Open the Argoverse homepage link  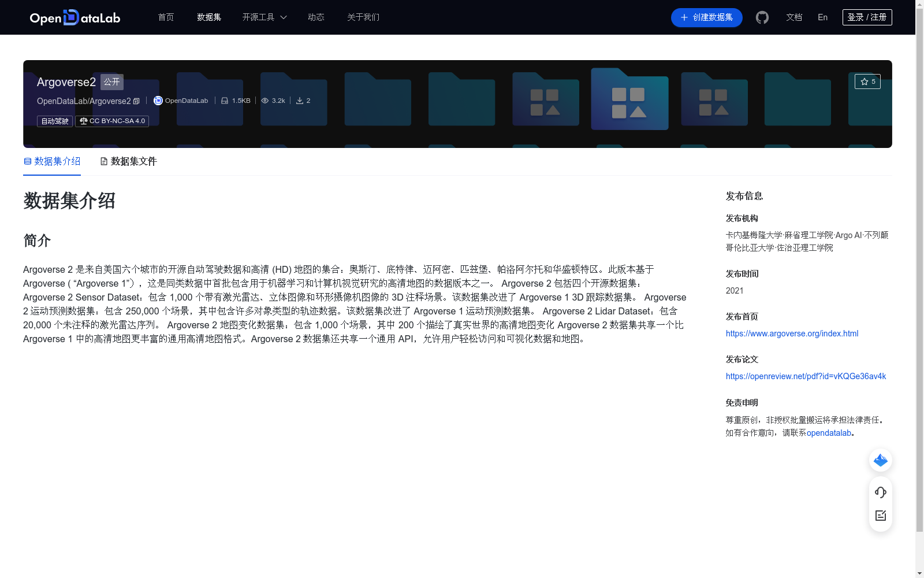click(792, 334)
